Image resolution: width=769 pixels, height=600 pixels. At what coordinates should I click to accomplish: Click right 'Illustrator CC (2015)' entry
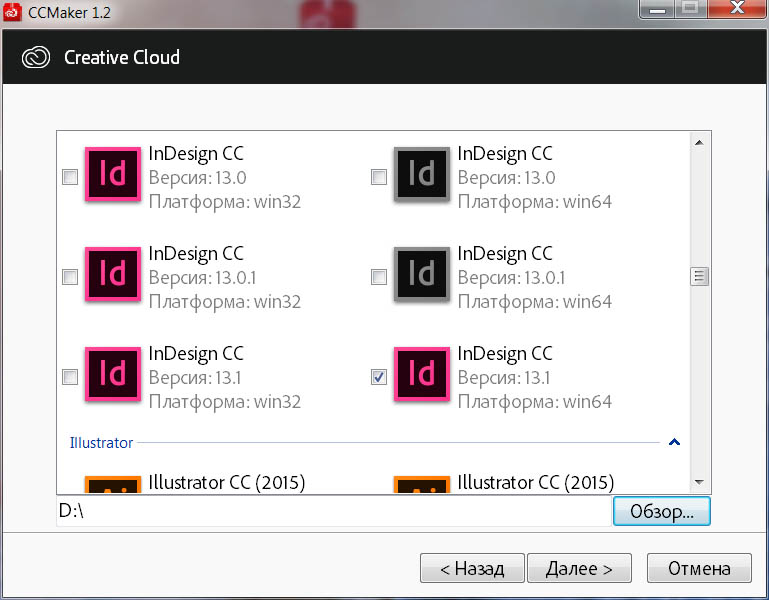(x=536, y=482)
